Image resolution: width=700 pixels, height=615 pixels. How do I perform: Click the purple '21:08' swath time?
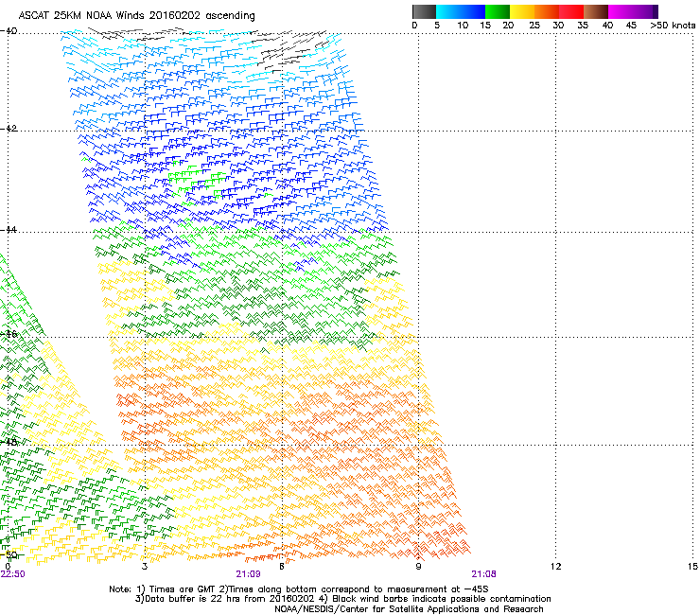[483, 574]
